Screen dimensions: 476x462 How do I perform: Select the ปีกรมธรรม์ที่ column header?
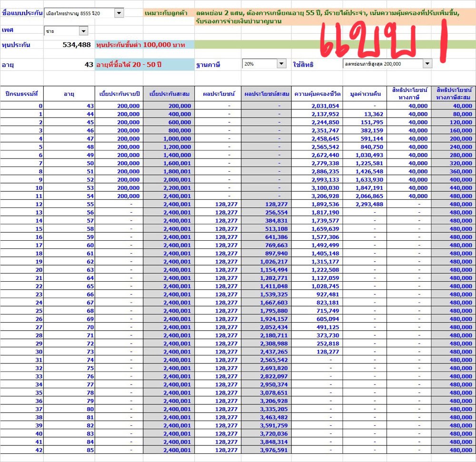(22, 94)
